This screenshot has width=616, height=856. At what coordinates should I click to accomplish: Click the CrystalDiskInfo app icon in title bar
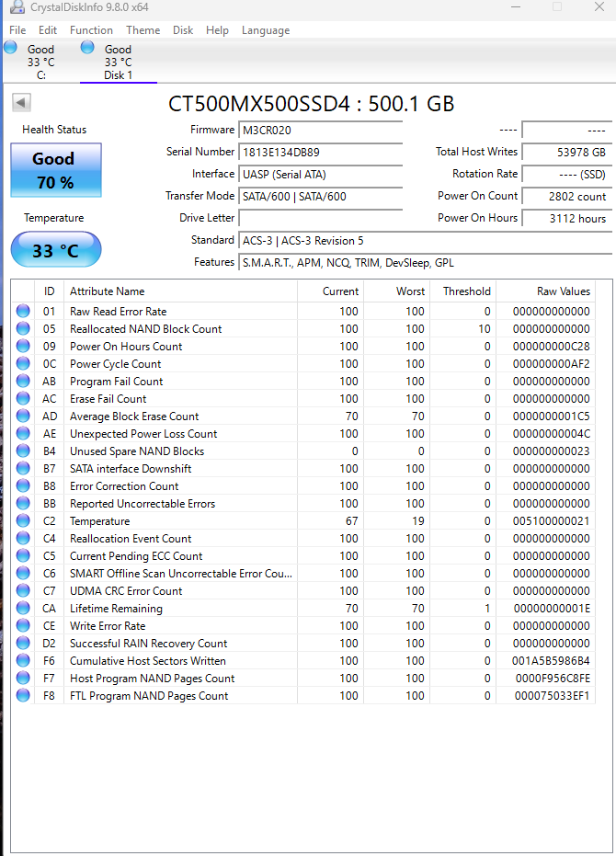17,7
